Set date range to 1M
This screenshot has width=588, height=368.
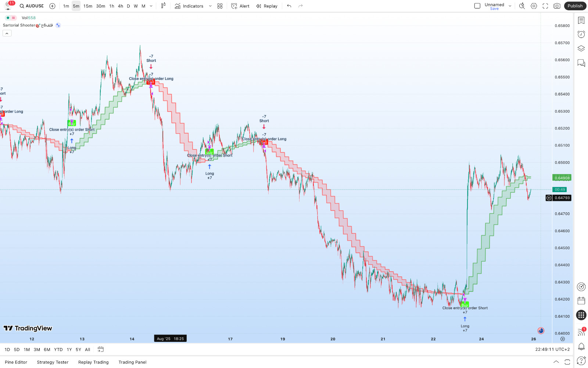tap(27, 350)
